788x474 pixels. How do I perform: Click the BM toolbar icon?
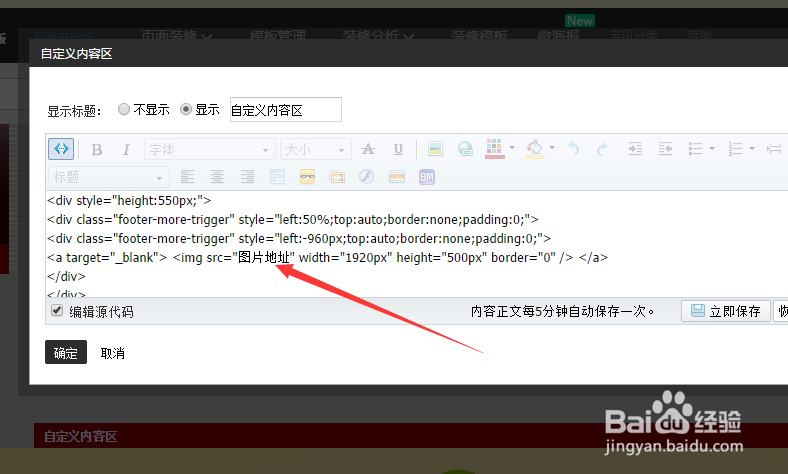(427, 176)
